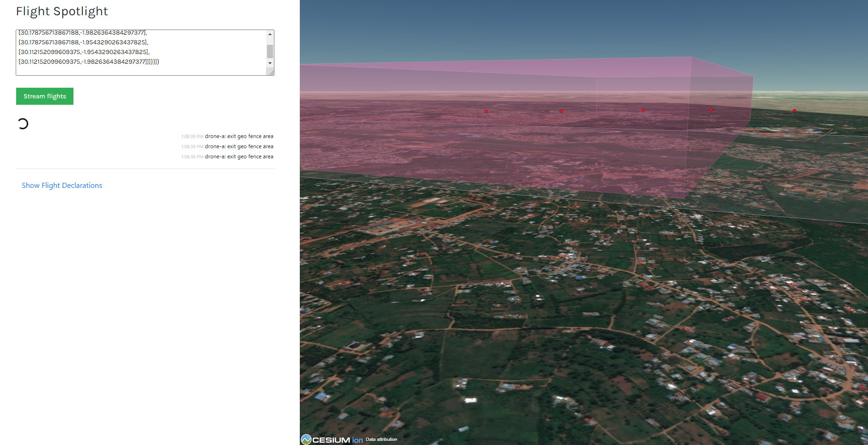Open the Show Flight Declarations link

tap(62, 186)
